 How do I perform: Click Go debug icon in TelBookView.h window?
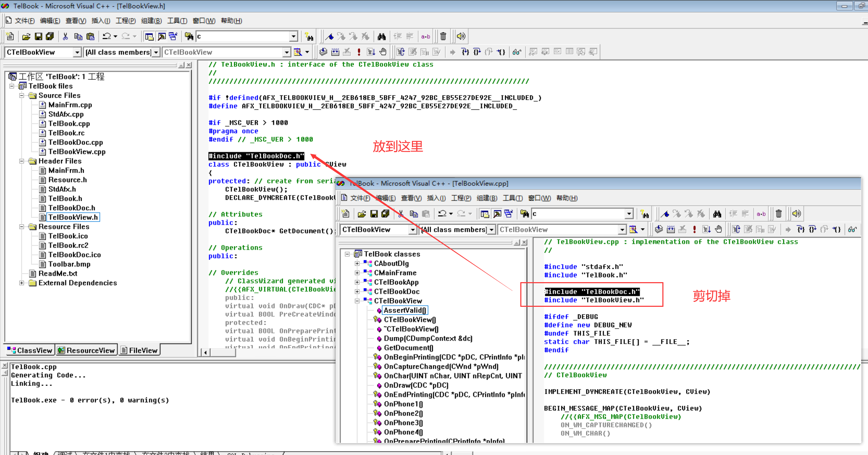pos(371,52)
